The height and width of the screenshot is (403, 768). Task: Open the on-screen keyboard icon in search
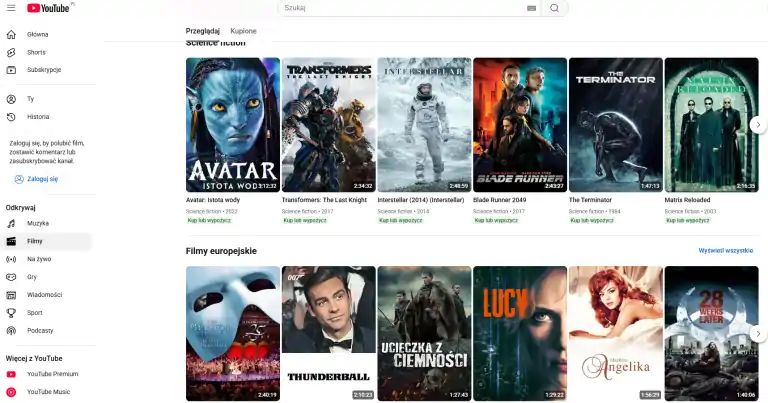click(531, 8)
